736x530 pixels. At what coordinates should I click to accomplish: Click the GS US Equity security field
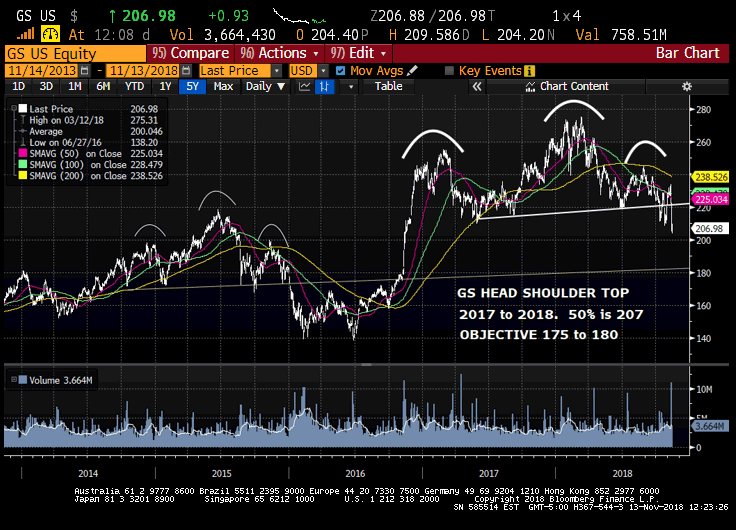(x=75, y=54)
